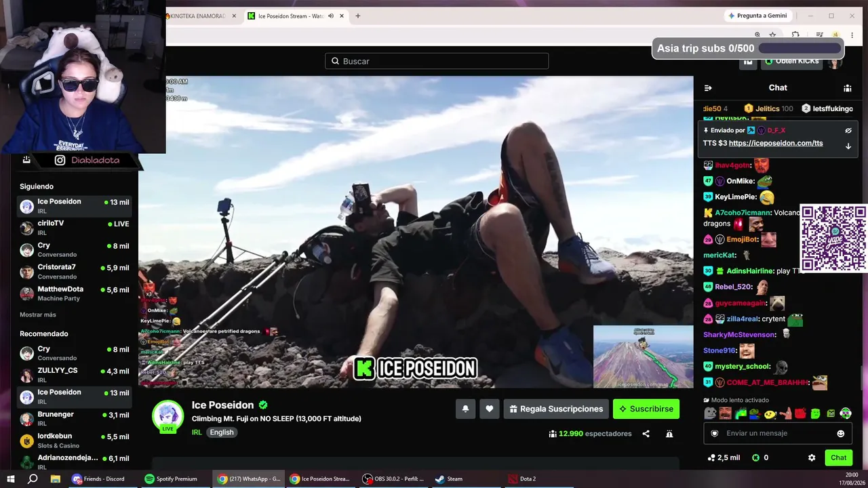Open the browser extensions puzzle icon
The image size is (868, 488).
tap(795, 35)
